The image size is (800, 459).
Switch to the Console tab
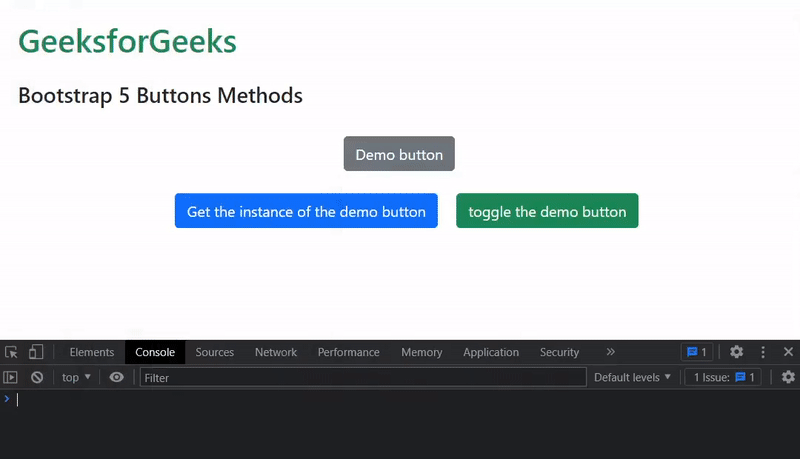pyautogui.click(x=155, y=352)
